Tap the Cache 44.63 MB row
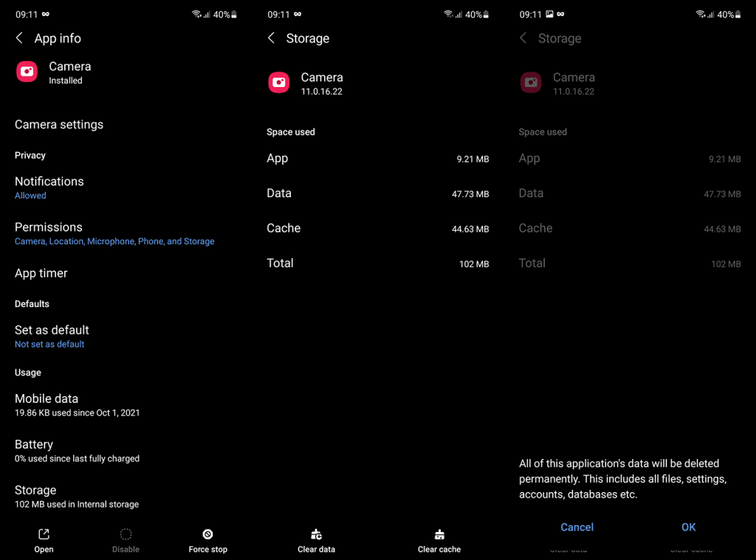This screenshot has height=560, width=756. coord(377,229)
